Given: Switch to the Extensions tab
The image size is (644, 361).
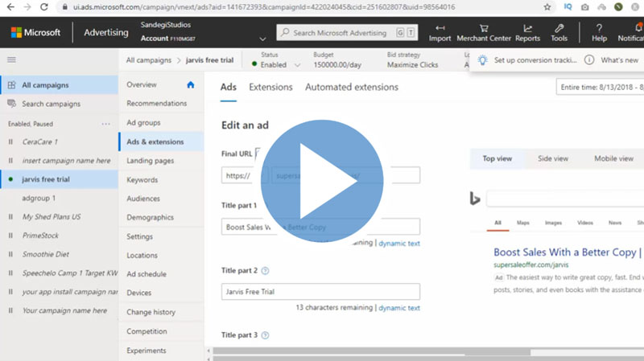Looking at the screenshot, I should [x=270, y=87].
